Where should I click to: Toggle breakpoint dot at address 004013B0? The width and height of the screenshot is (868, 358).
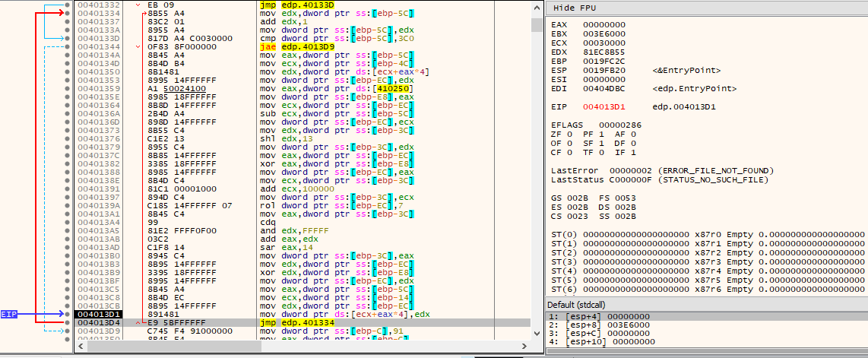click(x=67, y=255)
